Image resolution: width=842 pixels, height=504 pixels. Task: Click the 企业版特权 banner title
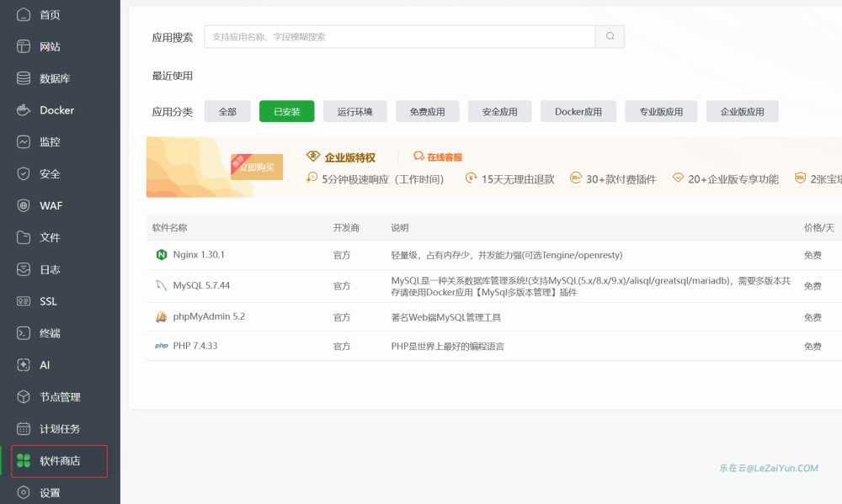[x=350, y=157]
